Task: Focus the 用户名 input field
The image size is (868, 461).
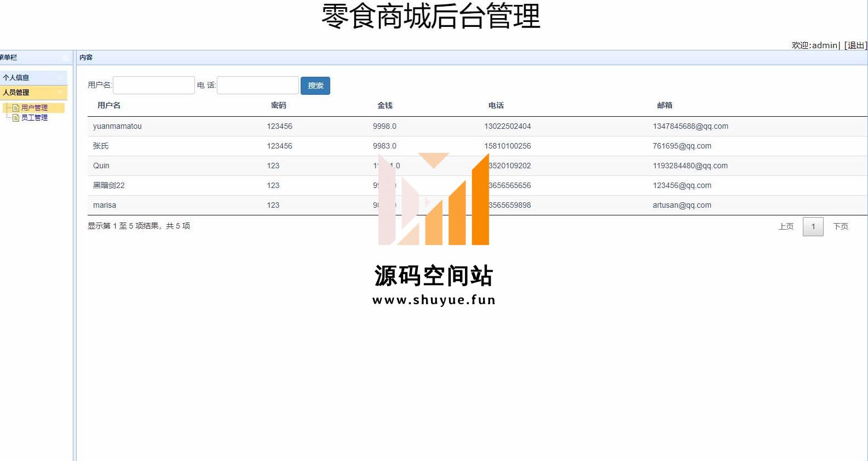Action: (x=154, y=86)
